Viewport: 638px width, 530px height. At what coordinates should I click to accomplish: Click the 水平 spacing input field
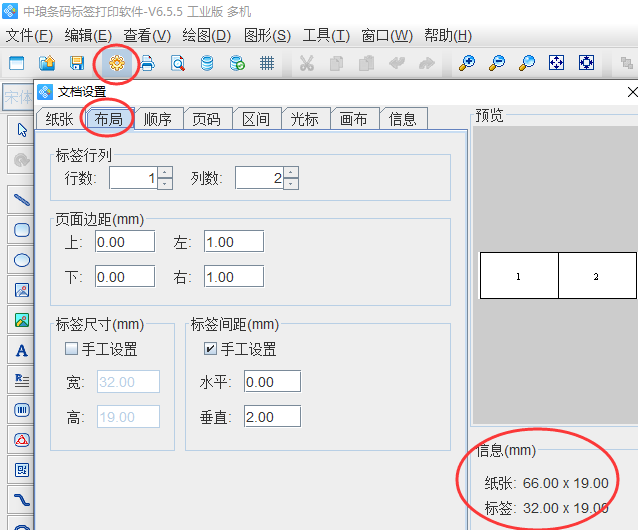tap(271, 382)
